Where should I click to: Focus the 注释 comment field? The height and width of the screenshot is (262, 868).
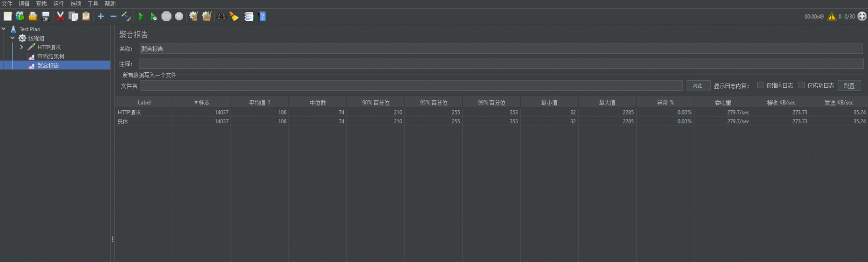pos(501,64)
